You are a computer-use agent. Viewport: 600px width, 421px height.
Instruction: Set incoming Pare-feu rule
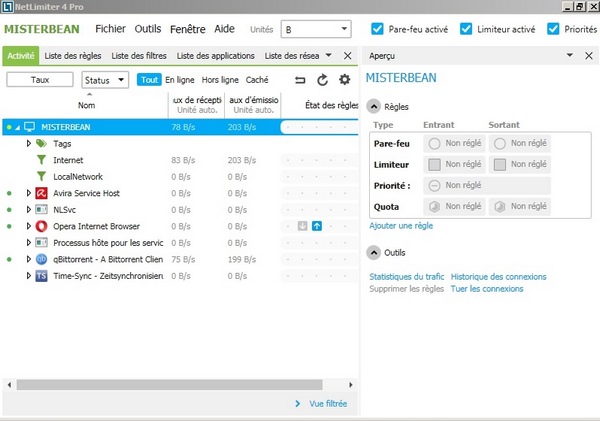(454, 144)
